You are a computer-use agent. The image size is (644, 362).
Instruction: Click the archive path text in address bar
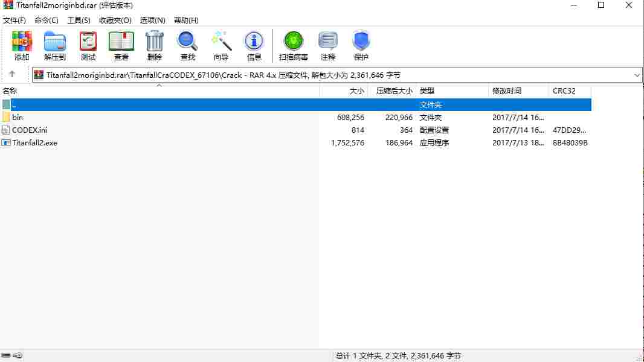[223, 75]
